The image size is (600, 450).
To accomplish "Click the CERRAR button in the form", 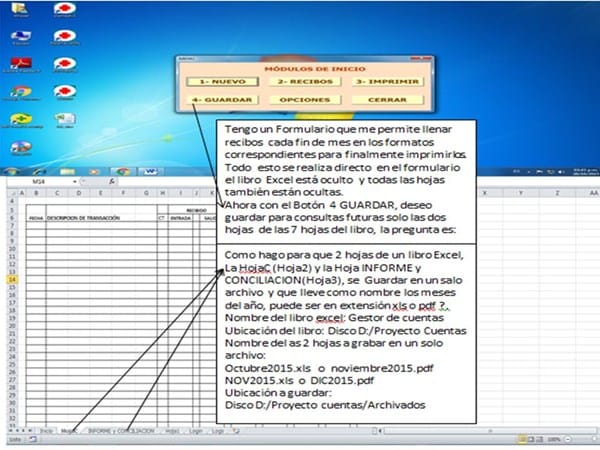I will pyautogui.click(x=387, y=100).
